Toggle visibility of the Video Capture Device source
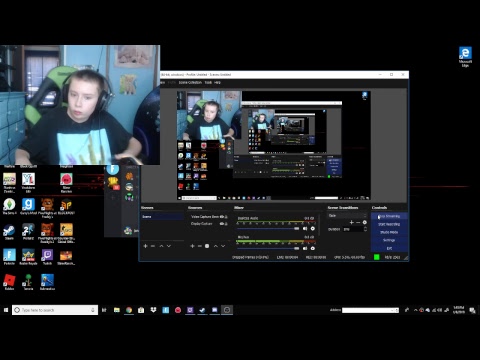The height and width of the screenshot is (360, 480). pyautogui.click(x=222, y=217)
